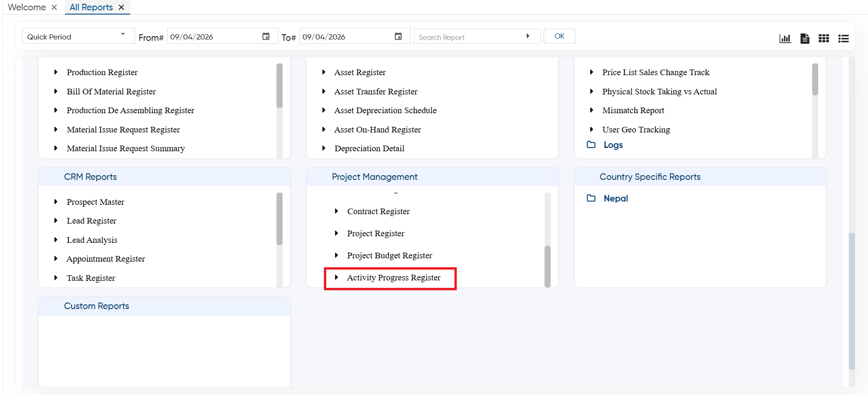Open Activity Progress Register report
The width and height of the screenshot is (868, 395).
tap(393, 278)
